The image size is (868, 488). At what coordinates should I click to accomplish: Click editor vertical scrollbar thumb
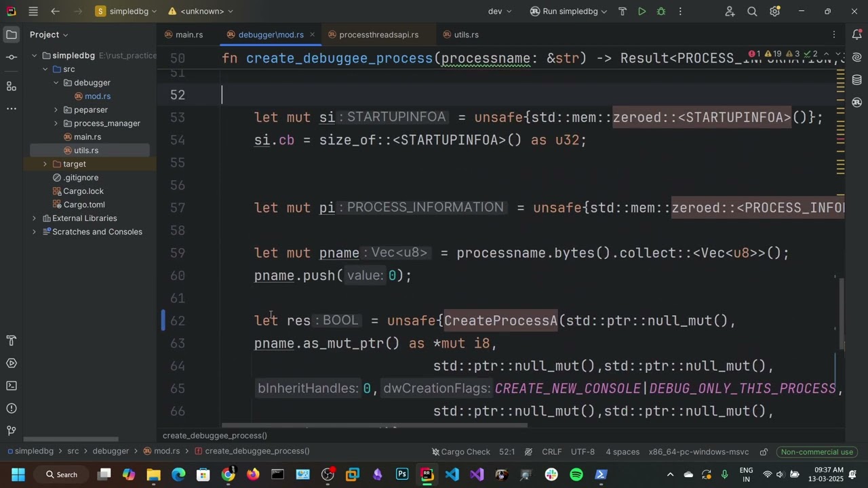842,314
